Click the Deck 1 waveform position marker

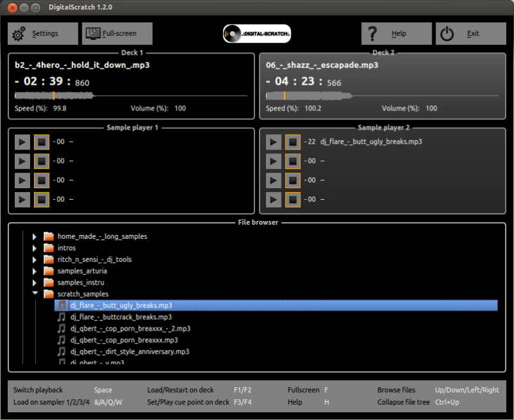tap(54, 96)
